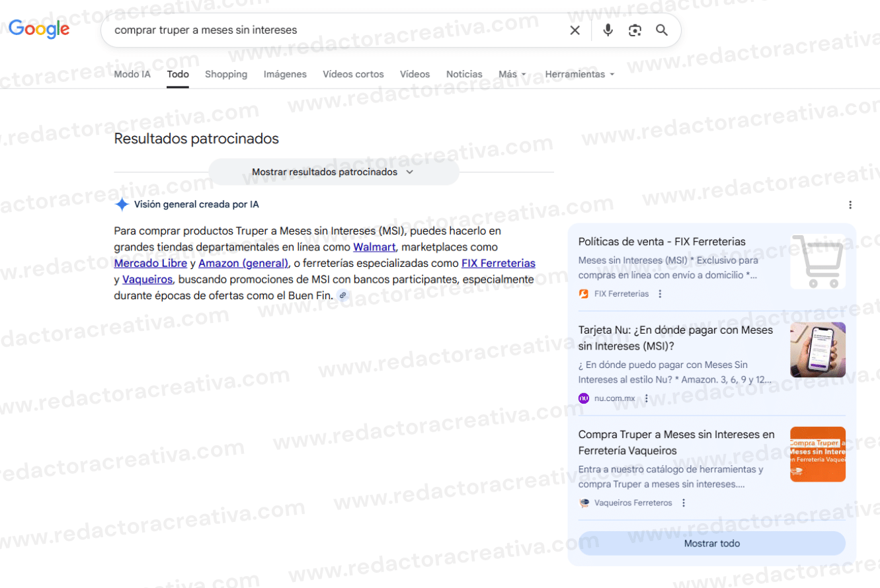
Task: Click the shopping cart thumbnail
Action: click(x=818, y=262)
